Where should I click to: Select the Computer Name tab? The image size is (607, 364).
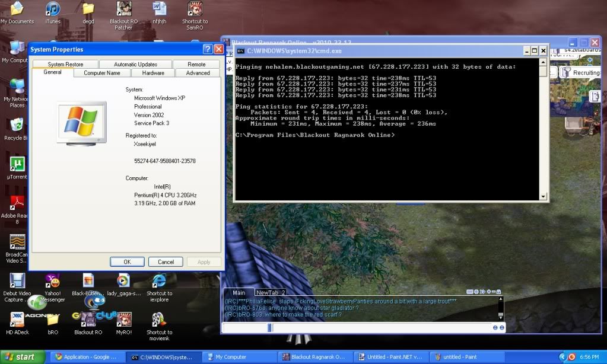pyautogui.click(x=101, y=73)
